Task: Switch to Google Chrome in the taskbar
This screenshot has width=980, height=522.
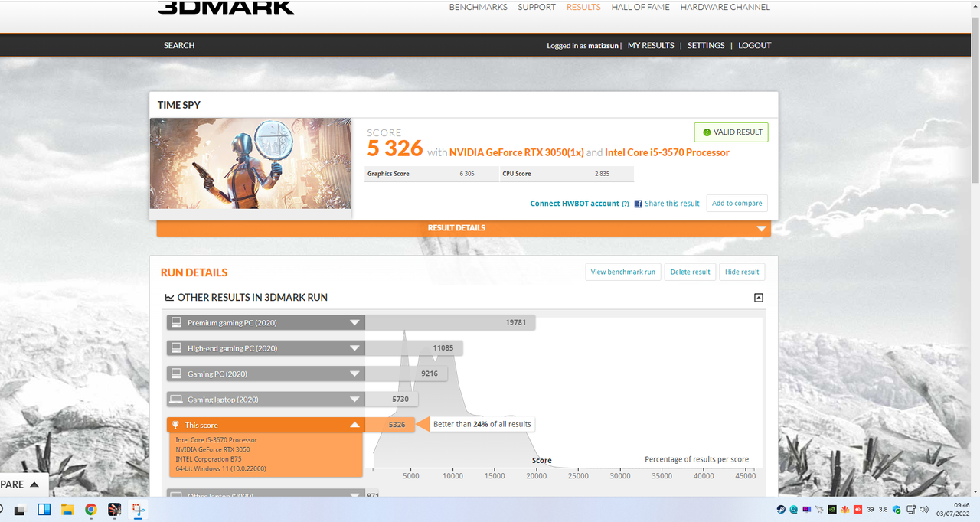Action: click(x=91, y=509)
